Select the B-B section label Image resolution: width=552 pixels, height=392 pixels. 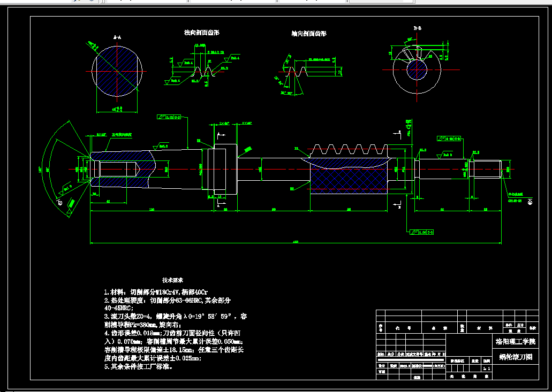[418, 28]
